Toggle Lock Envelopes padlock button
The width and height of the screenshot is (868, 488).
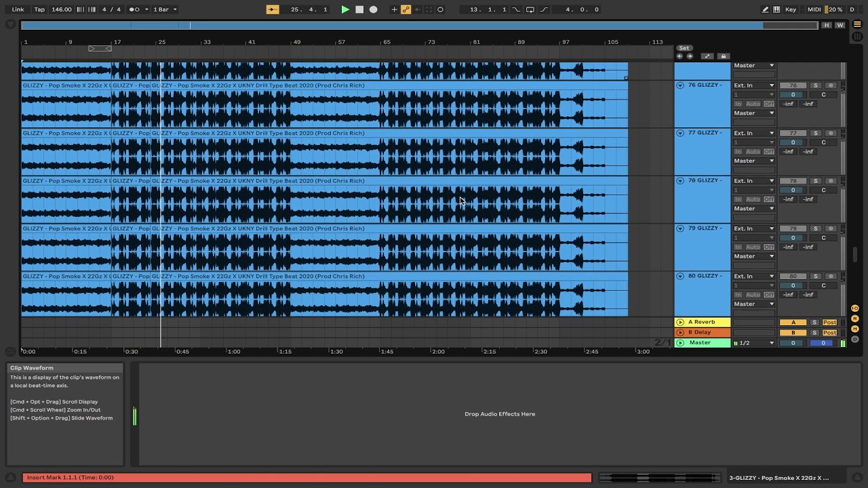tap(723, 56)
